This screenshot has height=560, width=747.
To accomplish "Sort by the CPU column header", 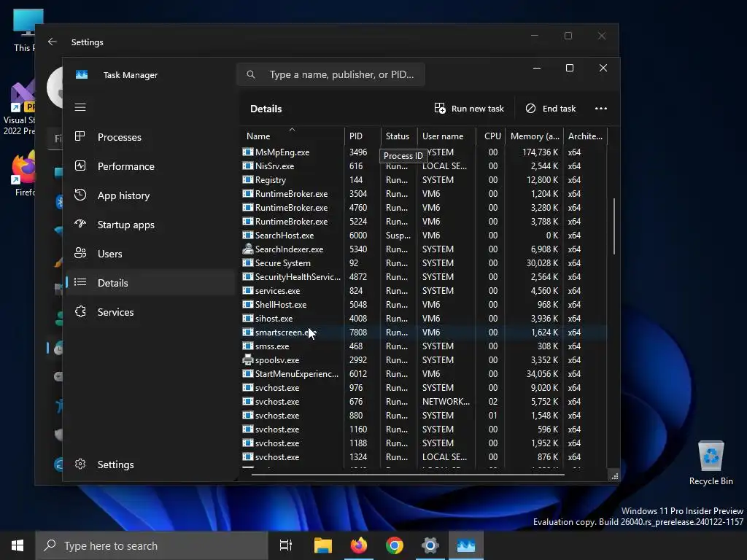I will (x=491, y=136).
